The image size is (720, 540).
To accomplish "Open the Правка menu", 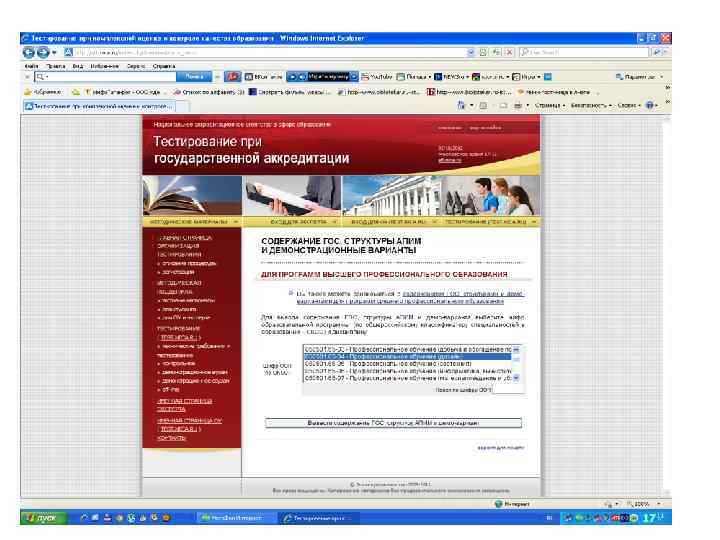I will [x=56, y=66].
